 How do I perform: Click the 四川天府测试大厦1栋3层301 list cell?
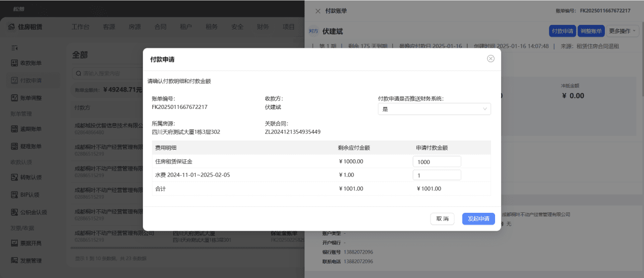pos(202,240)
